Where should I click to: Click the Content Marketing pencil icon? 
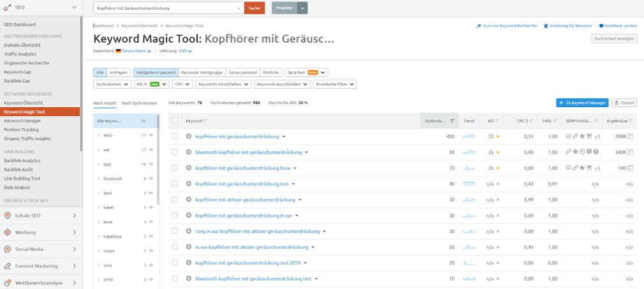[8, 266]
